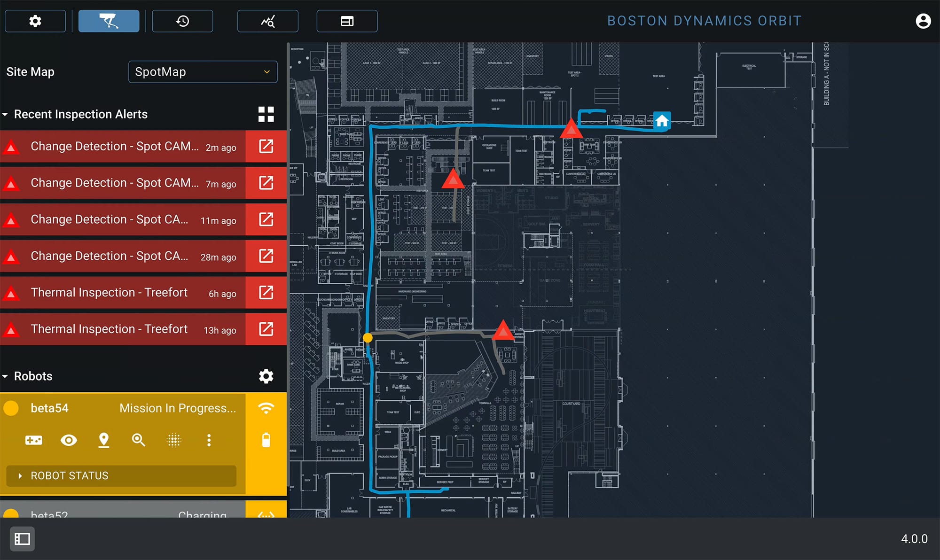Click the user account icon at top right

click(923, 21)
